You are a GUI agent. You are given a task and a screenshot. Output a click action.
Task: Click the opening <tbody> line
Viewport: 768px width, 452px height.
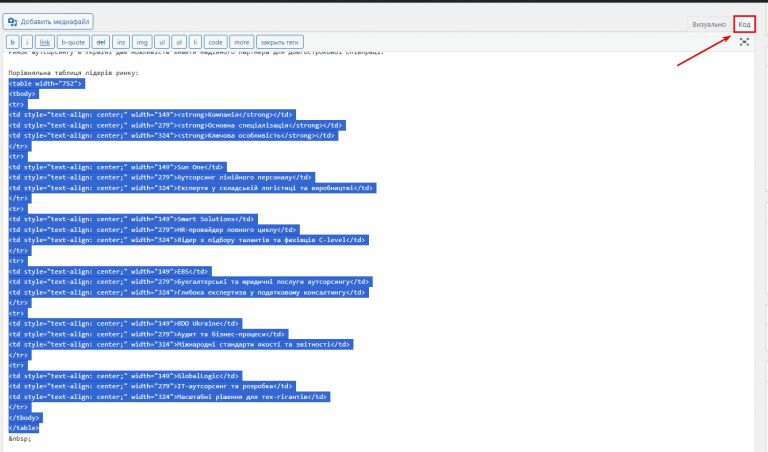pyautogui.click(x=24, y=94)
